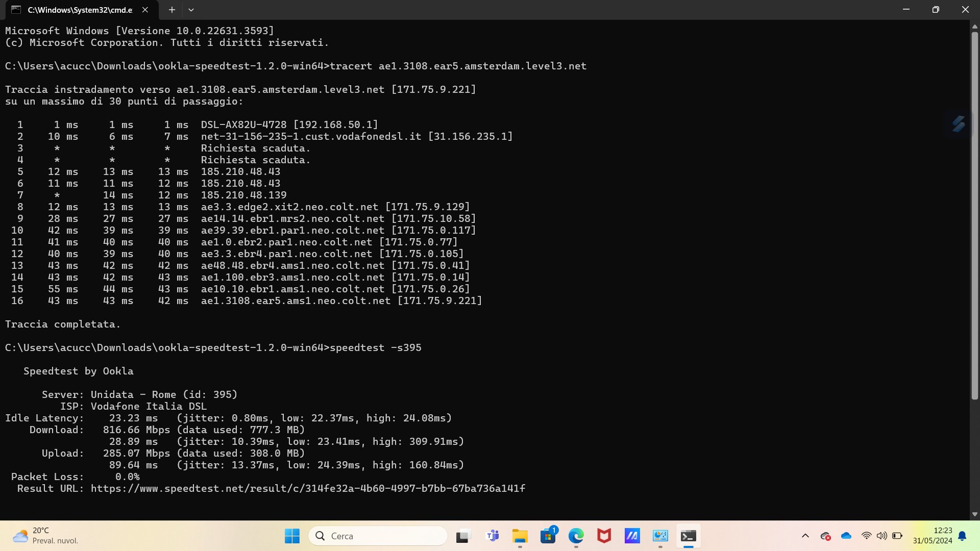This screenshot has width=980, height=551.
Task: Launch Microsoft Teams from taskbar
Action: tap(492, 536)
